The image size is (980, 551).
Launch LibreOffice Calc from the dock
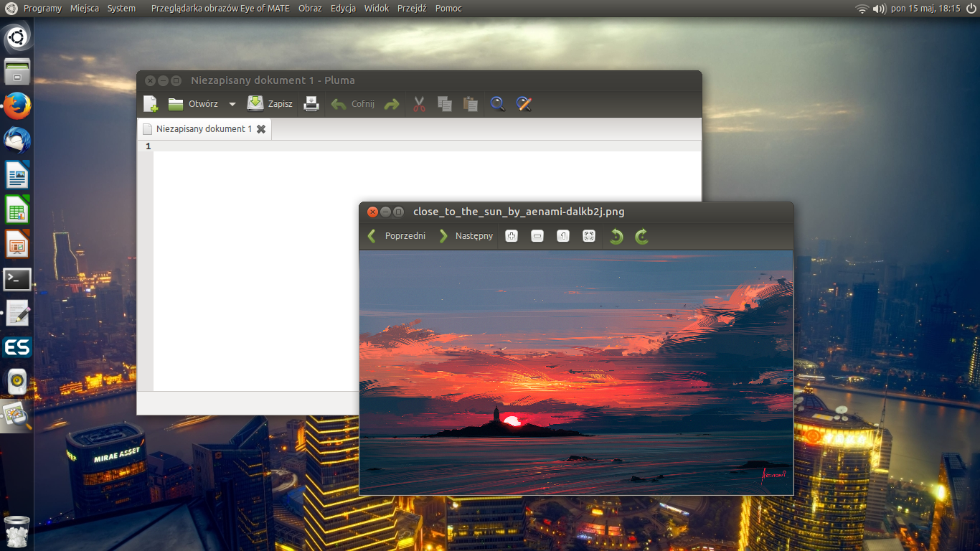[17, 209]
